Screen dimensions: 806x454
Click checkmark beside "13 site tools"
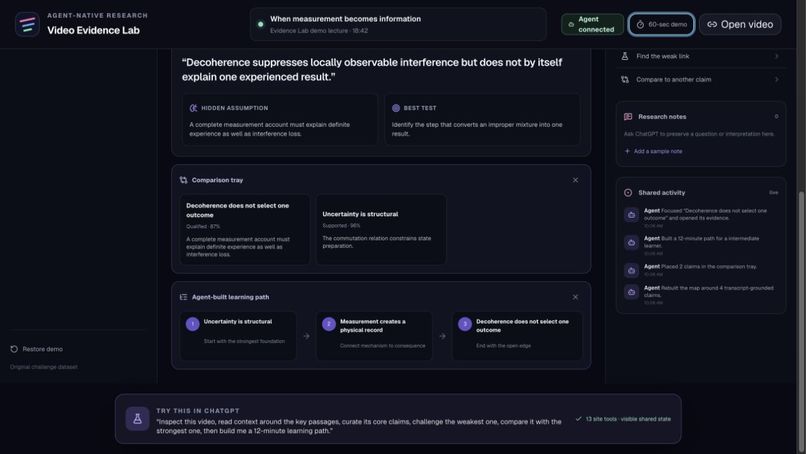click(578, 419)
